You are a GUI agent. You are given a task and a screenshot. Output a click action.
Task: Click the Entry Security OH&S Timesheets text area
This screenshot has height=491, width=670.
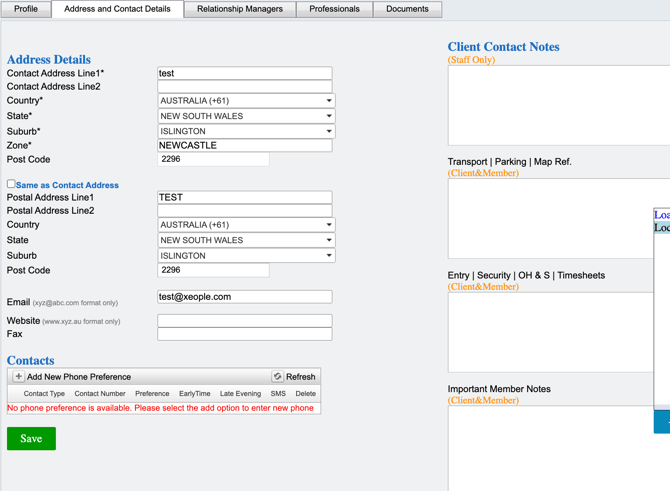550,332
